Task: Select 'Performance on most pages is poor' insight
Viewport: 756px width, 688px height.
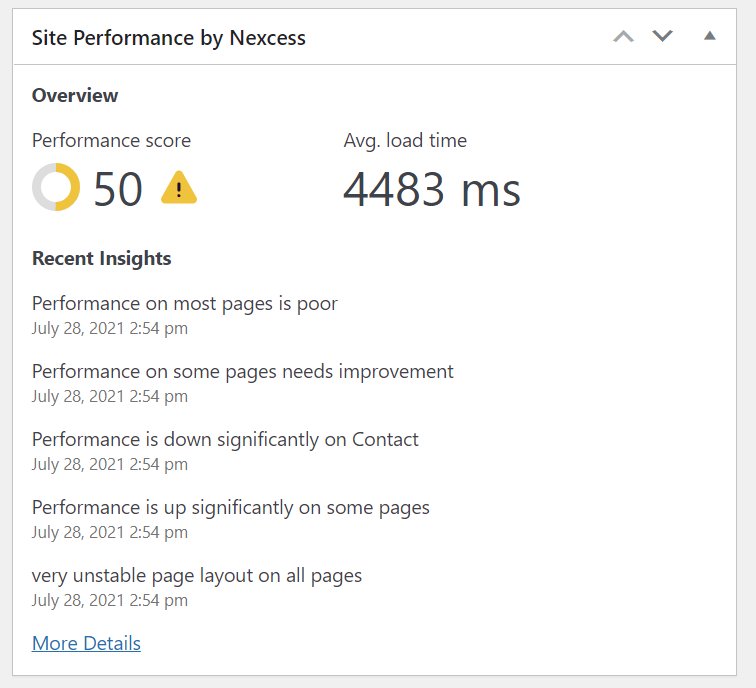Action: tap(185, 303)
